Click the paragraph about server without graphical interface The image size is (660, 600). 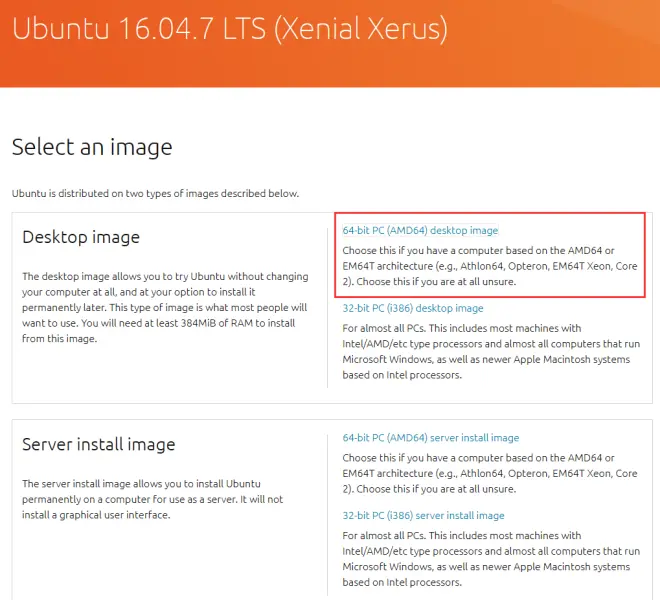152,499
